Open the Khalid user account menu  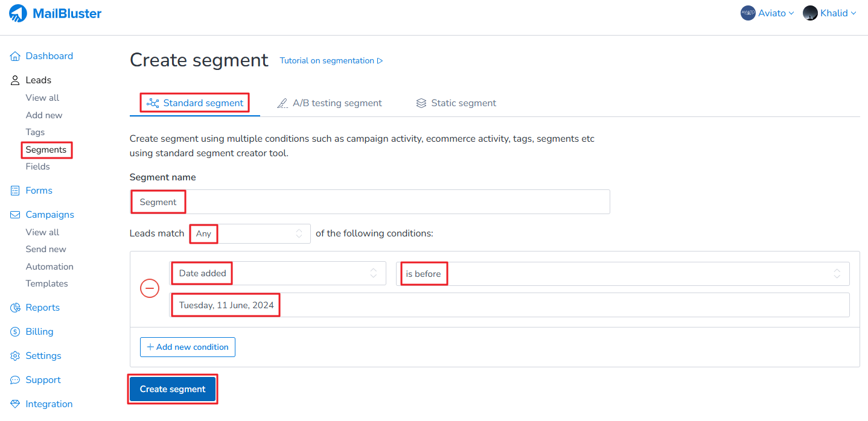pyautogui.click(x=830, y=13)
